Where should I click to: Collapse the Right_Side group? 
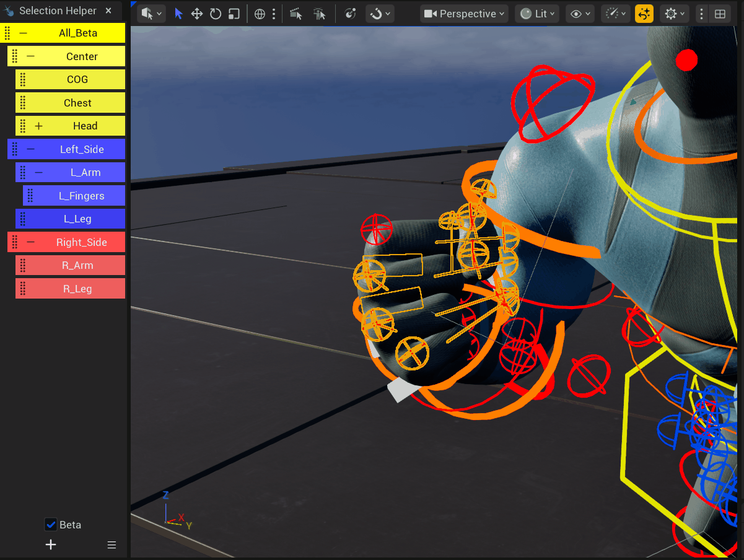(x=31, y=242)
